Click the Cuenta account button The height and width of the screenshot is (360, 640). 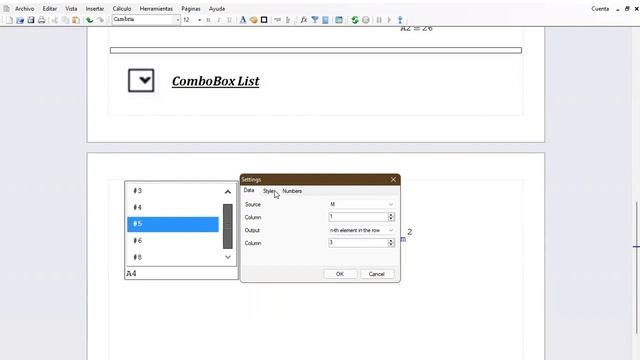point(600,9)
